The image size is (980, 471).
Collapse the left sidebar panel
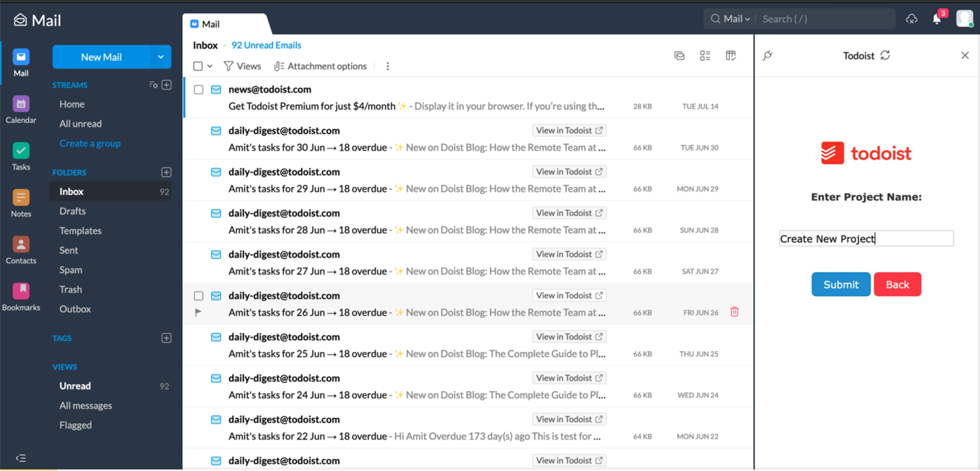pyautogui.click(x=21, y=458)
